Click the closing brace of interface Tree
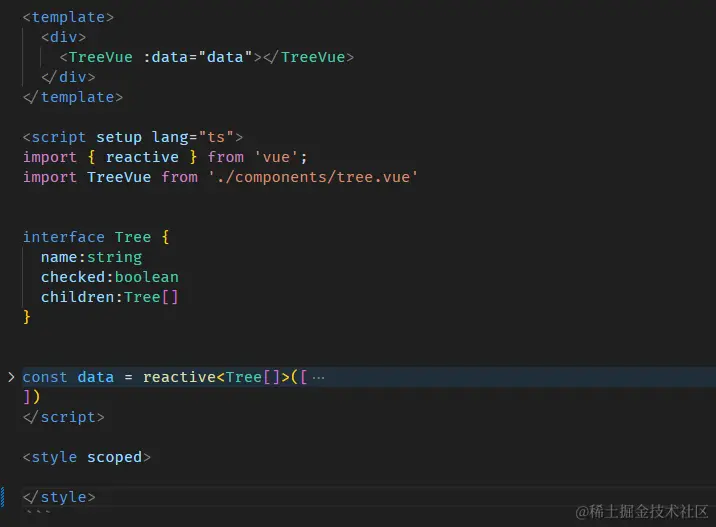 pos(26,316)
